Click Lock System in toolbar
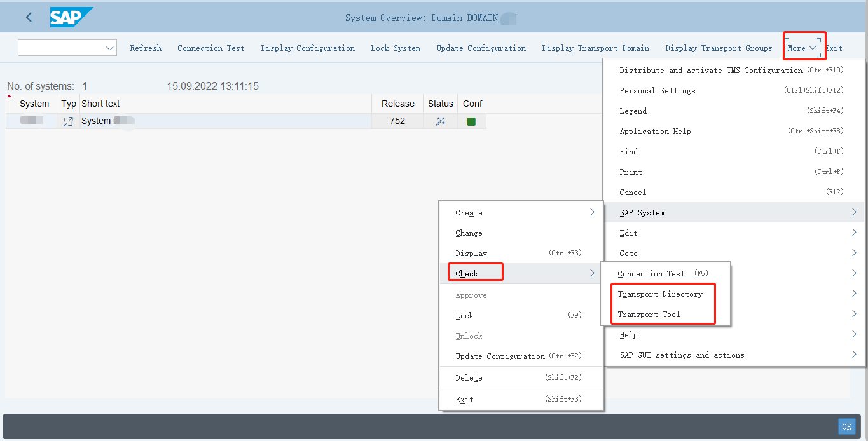The width and height of the screenshot is (868, 441). (x=396, y=48)
